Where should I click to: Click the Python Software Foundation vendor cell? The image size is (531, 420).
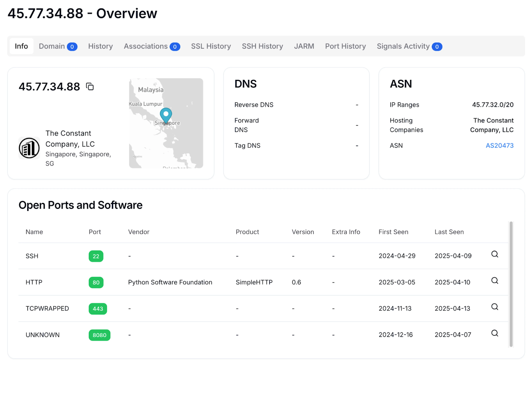(170, 282)
